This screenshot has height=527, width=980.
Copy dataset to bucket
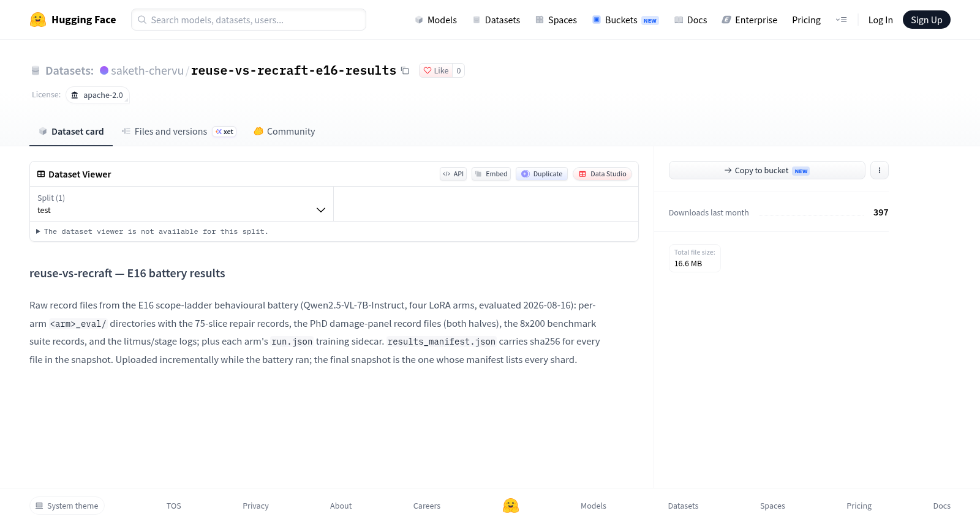tap(767, 170)
